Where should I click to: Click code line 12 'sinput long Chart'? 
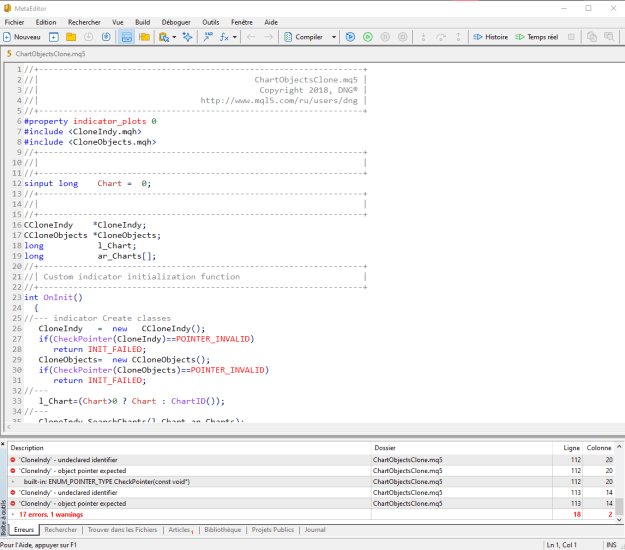coord(88,184)
